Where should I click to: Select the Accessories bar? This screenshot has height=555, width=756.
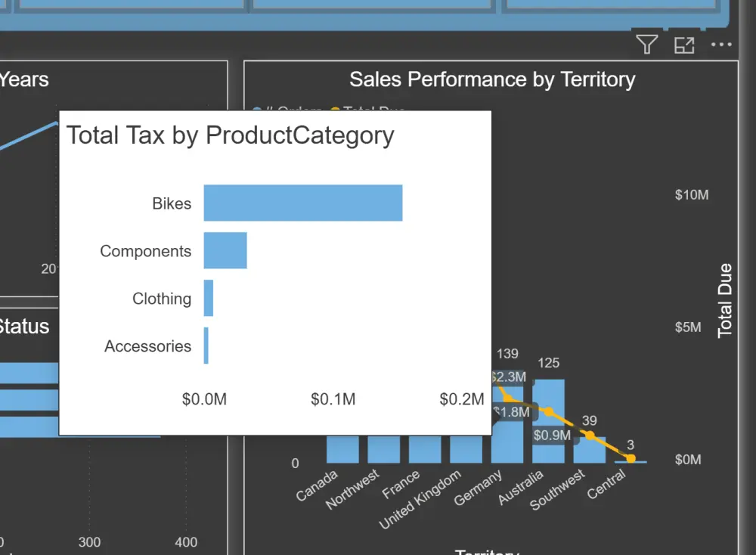pyautogui.click(x=206, y=346)
